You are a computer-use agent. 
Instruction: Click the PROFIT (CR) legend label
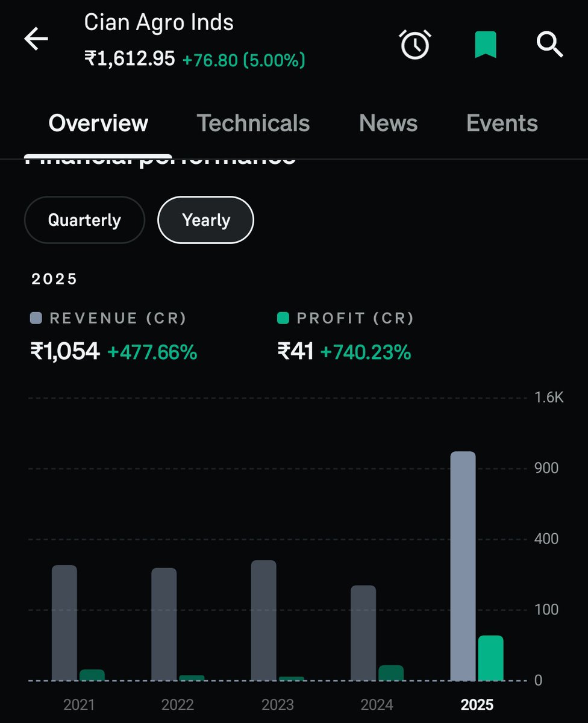tap(355, 318)
